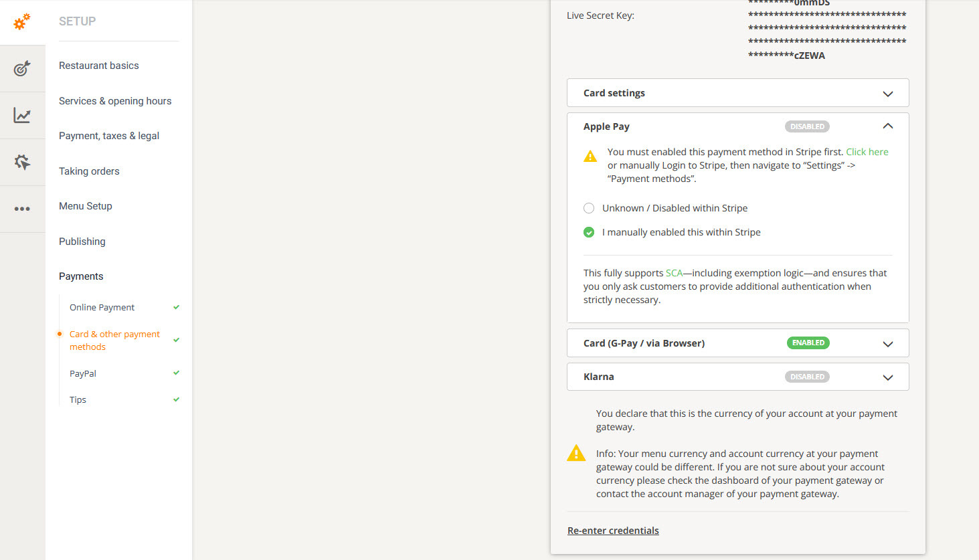Image resolution: width=979 pixels, height=560 pixels.
Task: Select Unknown / Disabled within Stripe option
Action: point(589,208)
